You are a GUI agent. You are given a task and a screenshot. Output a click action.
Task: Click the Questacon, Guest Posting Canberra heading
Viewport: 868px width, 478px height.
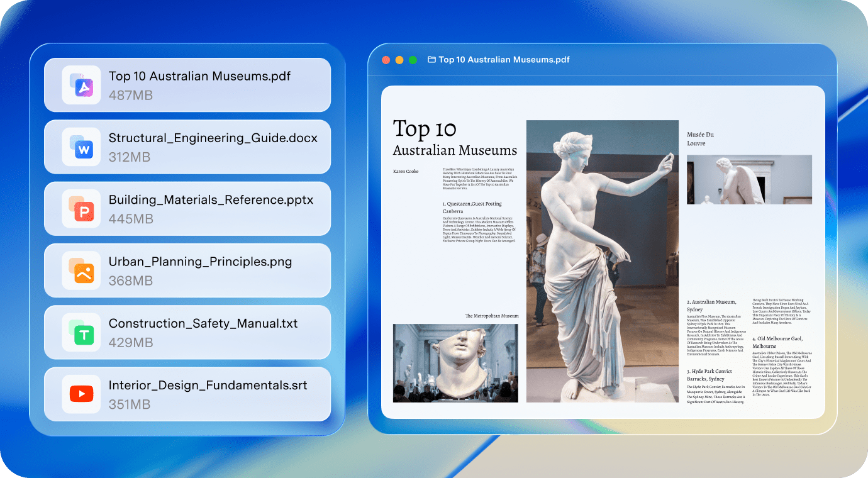[472, 208]
